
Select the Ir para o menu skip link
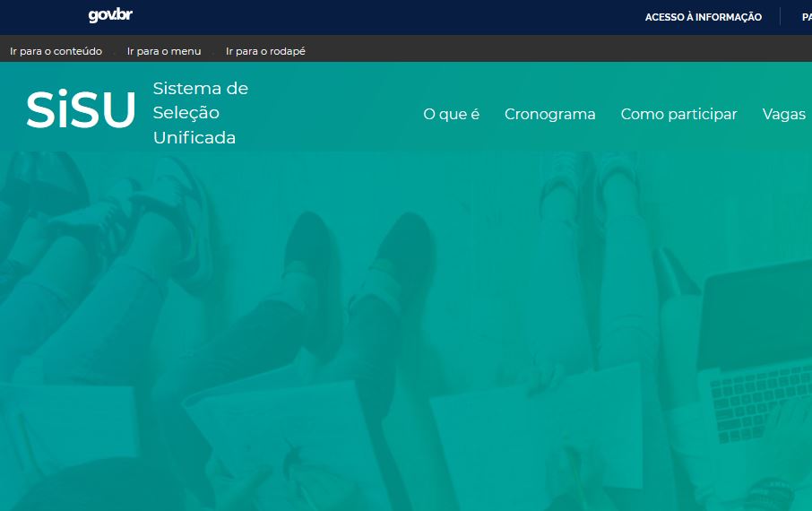[x=164, y=51]
